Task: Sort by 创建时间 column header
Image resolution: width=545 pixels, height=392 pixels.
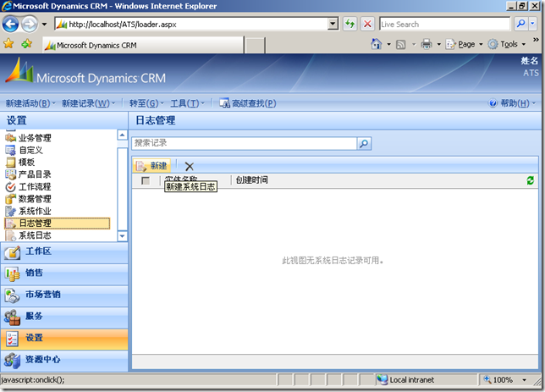Action: (x=251, y=180)
